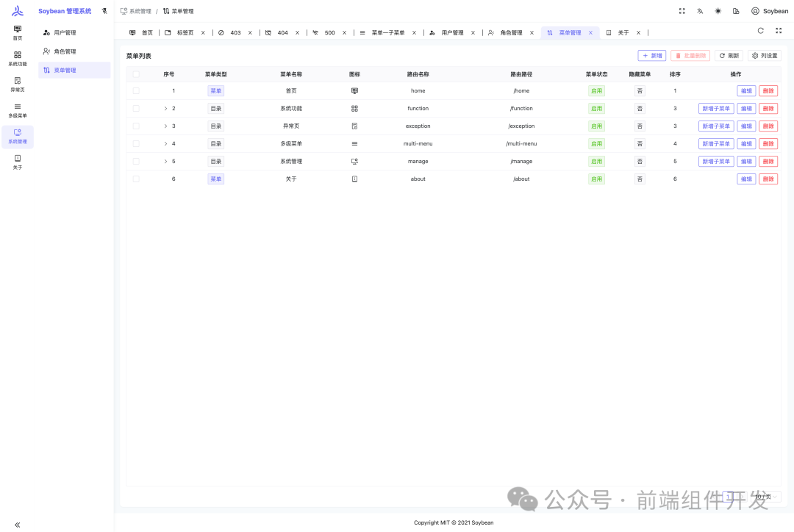Viewport: 794px width, 532px height.
Task: Close the 菜单一子菜单 tab
Action: click(414, 33)
